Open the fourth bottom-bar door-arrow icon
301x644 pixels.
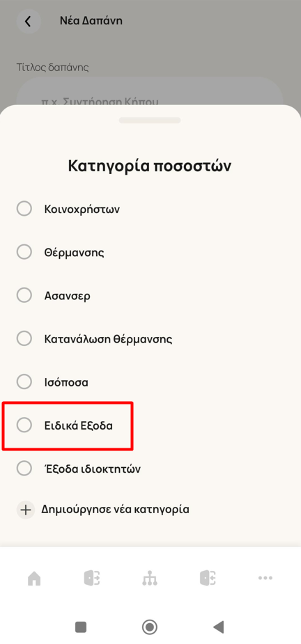coord(208,578)
